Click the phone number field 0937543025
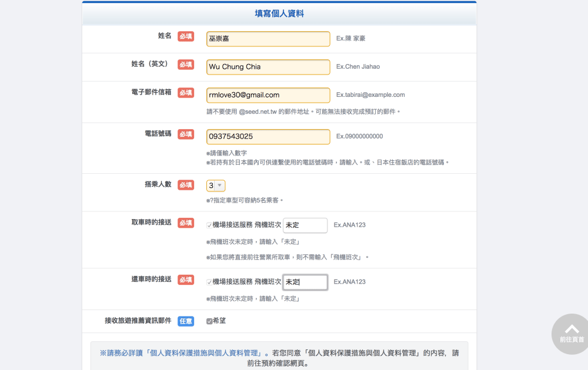This screenshot has width=588, height=370. pos(268,136)
